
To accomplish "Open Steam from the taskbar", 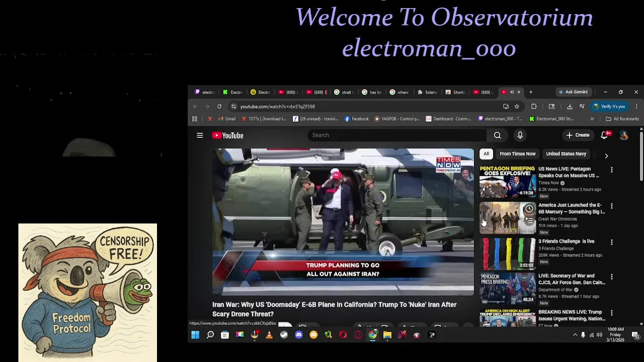I will (284, 335).
